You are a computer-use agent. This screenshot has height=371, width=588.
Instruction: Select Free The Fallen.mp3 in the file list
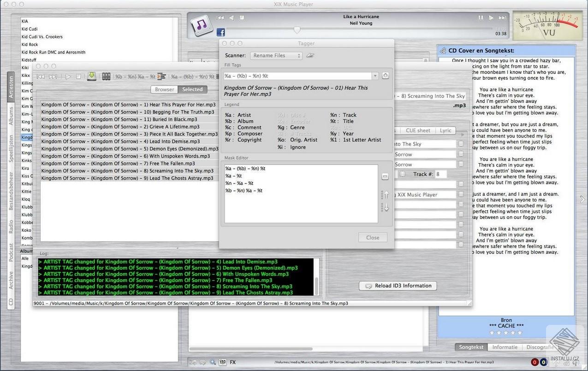pyautogui.click(x=115, y=163)
